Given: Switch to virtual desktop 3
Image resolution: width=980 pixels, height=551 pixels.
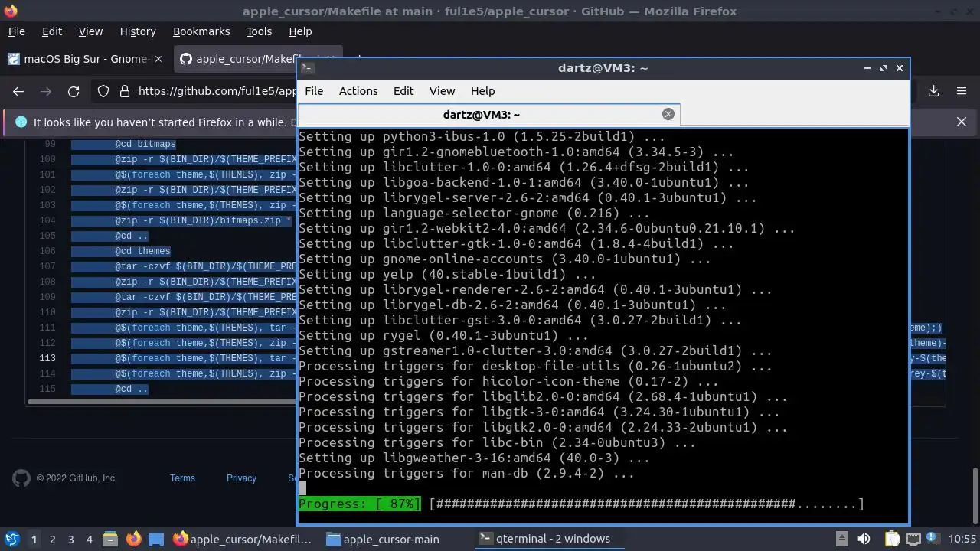Looking at the screenshot, I should coord(71,539).
